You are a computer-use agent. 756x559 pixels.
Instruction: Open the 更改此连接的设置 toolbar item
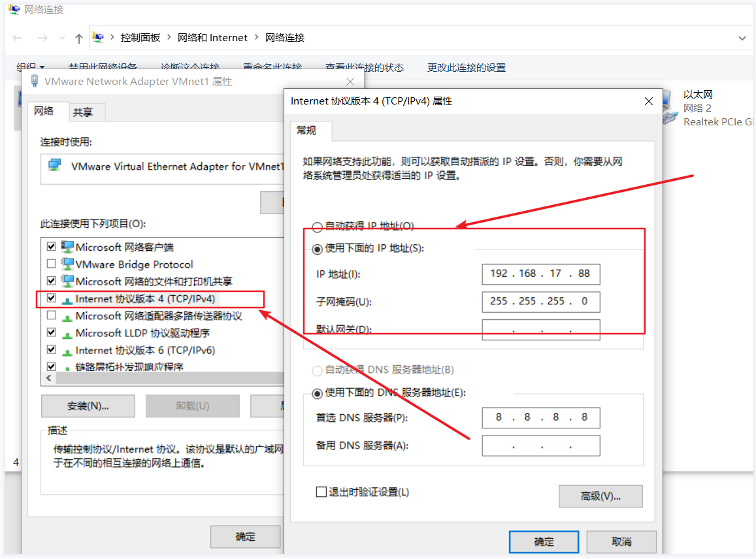467,67
